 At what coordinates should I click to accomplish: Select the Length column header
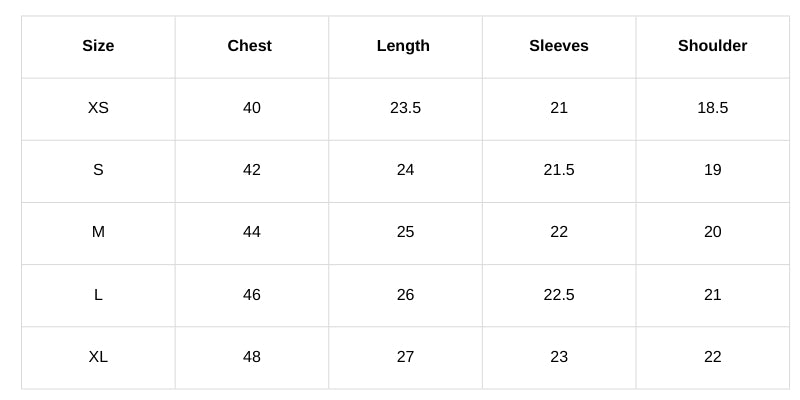(403, 46)
